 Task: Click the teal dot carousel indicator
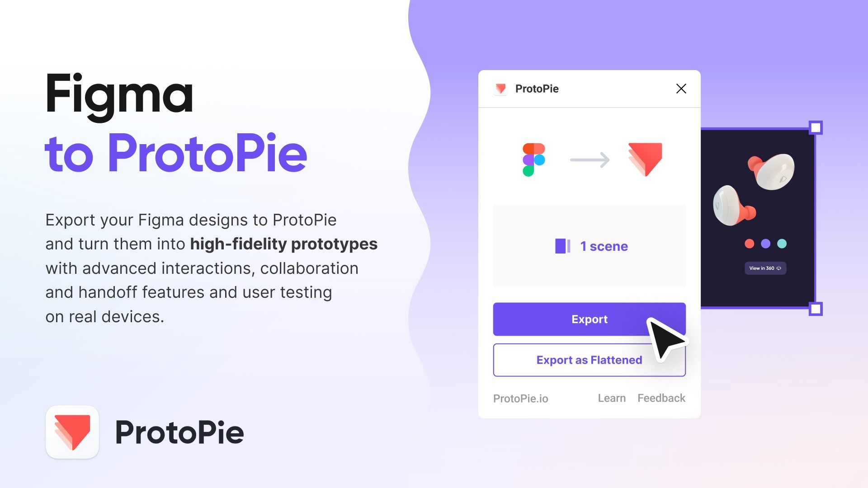[782, 243]
